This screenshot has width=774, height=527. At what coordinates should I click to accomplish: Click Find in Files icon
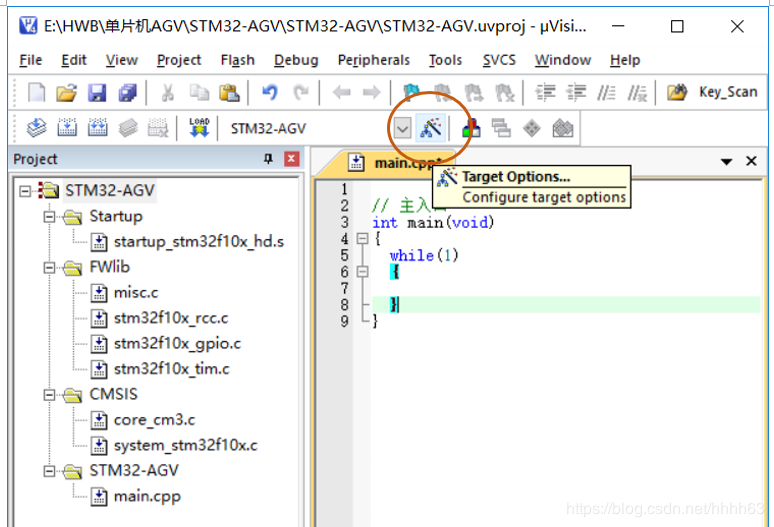[677, 92]
